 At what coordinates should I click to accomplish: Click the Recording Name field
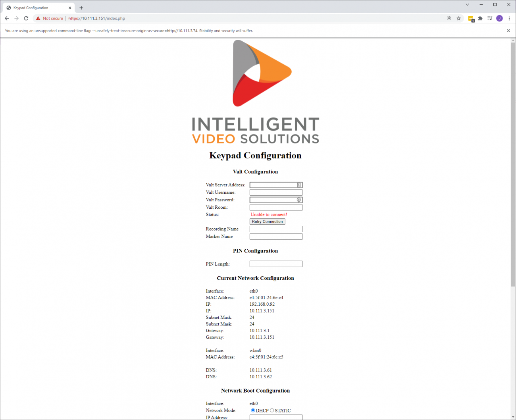[276, 229]
